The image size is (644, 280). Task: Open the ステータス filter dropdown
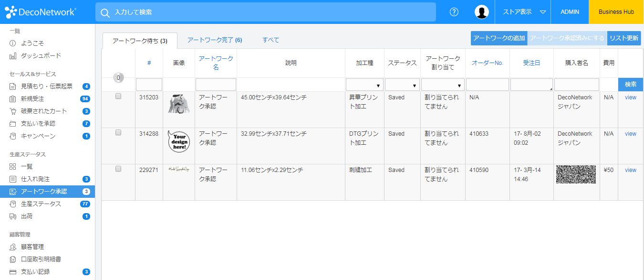pyautogui.click(x=402, y=85)
